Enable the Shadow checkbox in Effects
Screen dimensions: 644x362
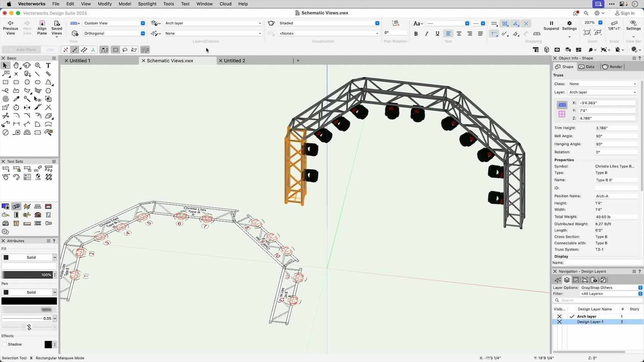(x=5, y=344)
